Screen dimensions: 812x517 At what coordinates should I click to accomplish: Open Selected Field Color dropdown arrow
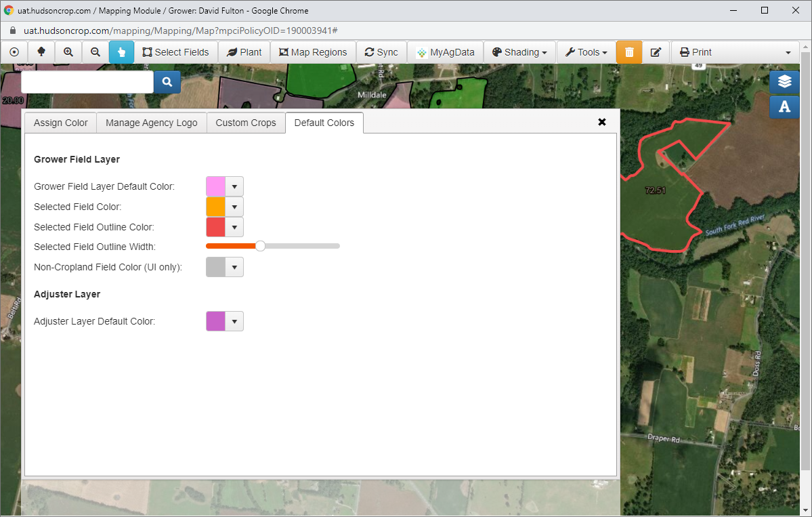(x=234, y=207)
